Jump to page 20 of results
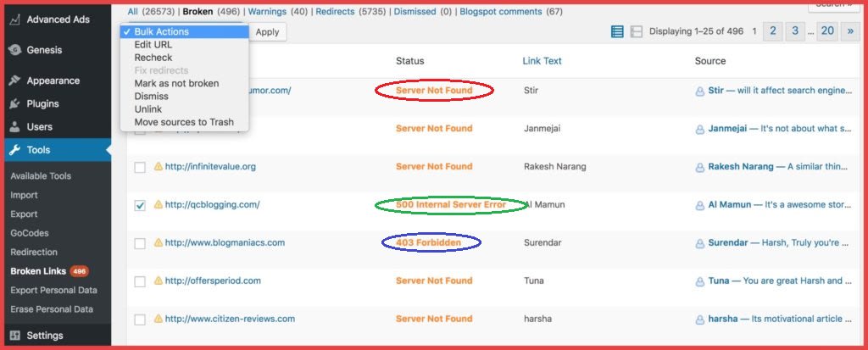This screenshot has height=350, width=868. tap(827, 31)
